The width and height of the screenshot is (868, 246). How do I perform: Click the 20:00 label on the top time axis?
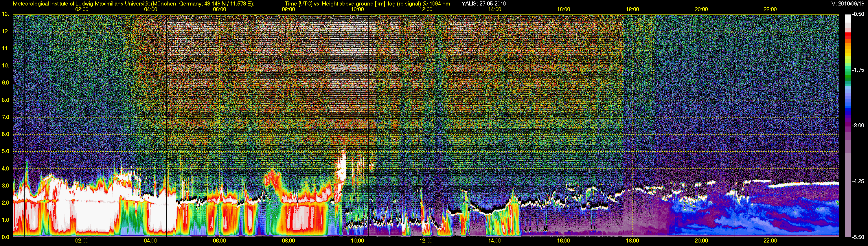(701, 9)
